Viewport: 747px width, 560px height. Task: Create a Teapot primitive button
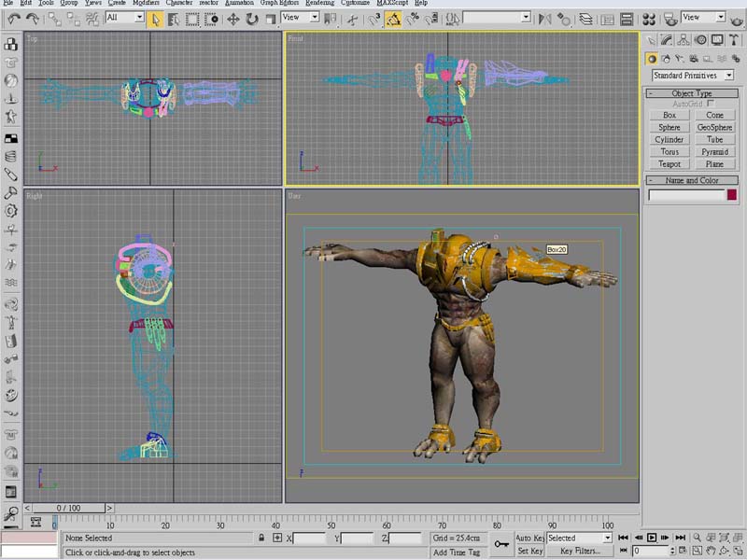coord(669,164)
